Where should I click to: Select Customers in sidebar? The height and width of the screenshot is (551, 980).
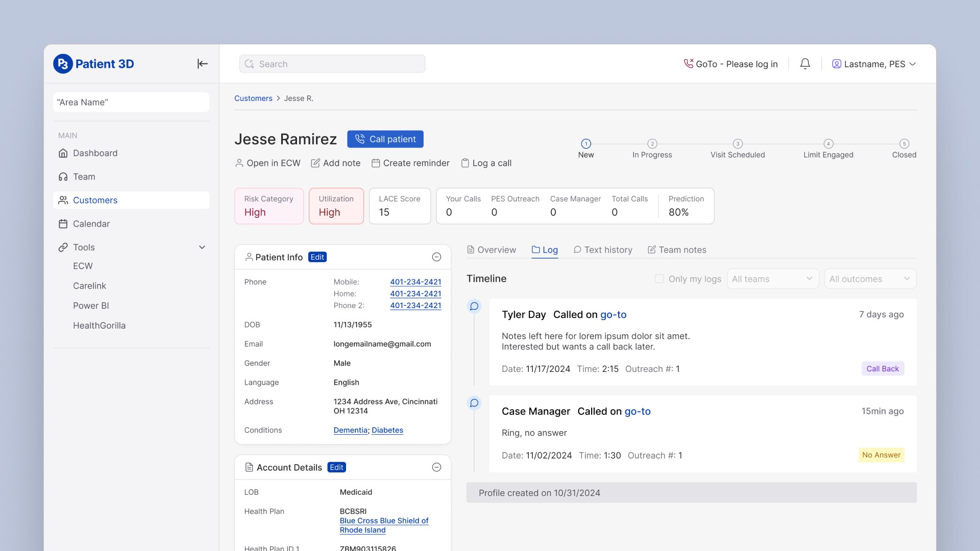click(x=131, y=200)
